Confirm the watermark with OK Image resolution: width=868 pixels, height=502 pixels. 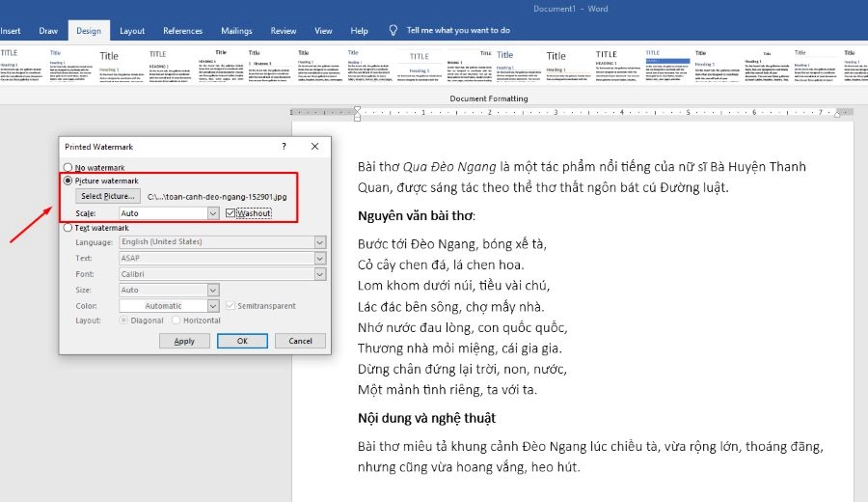pyautogui.click(x=242, y=341)
